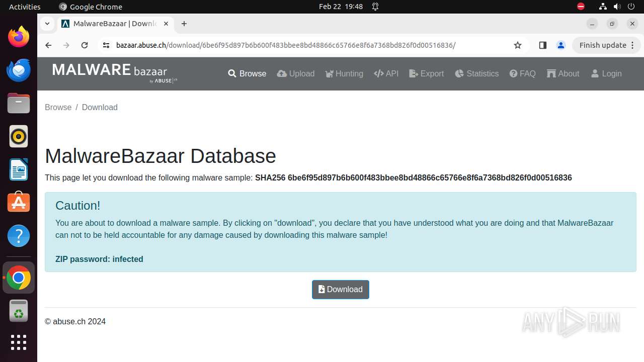Image resolution: width=644 pixels, height=362 pixels.
Task: Open the FAQ nav item
Action: click(523, 73)
